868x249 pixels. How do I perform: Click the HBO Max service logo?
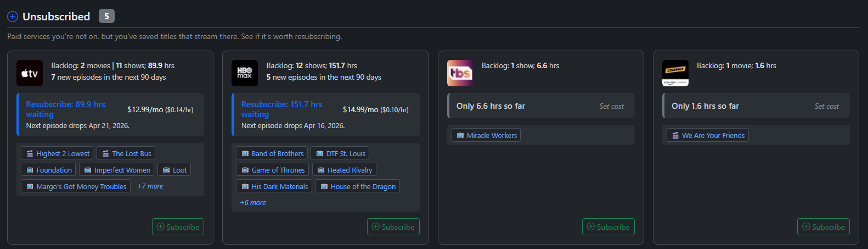point(245,73)
